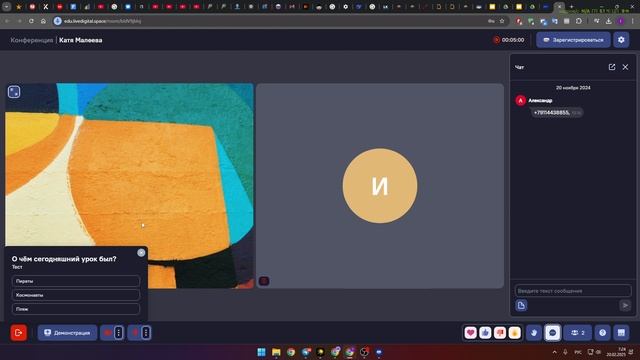
Task: Open the layout grid button
Action: point(621,333)
